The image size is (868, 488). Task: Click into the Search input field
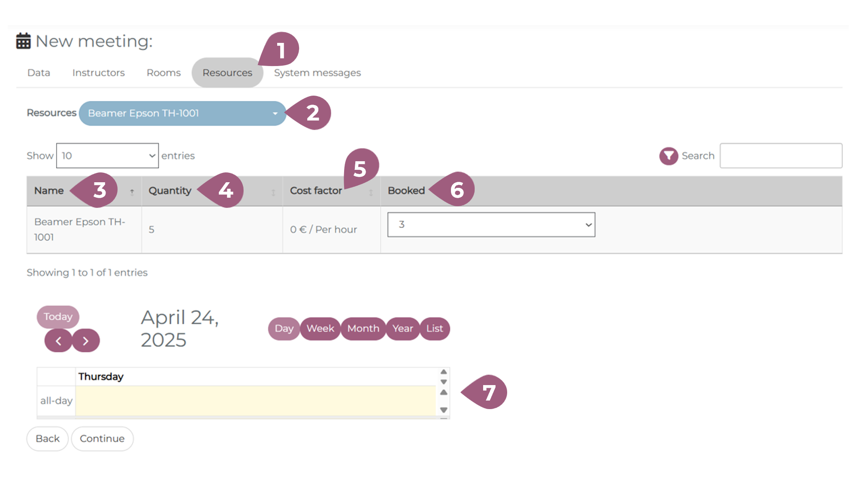[780, 156]
